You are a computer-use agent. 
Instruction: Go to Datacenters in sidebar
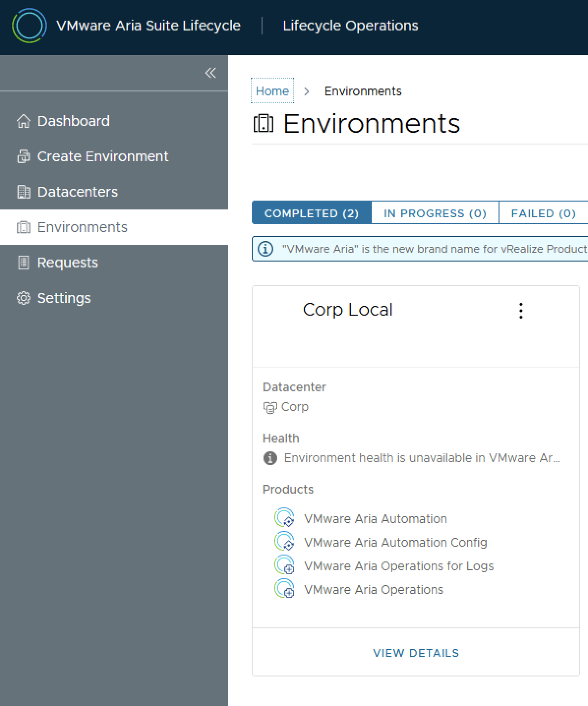point(77,192)
